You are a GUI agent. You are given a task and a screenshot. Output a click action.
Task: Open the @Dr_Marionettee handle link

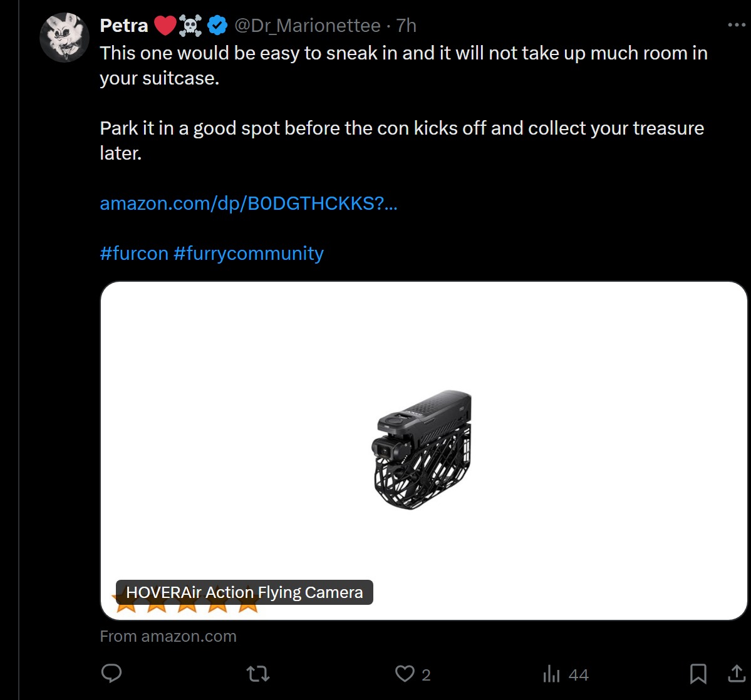pyautogui.click(x=307, y=26)
